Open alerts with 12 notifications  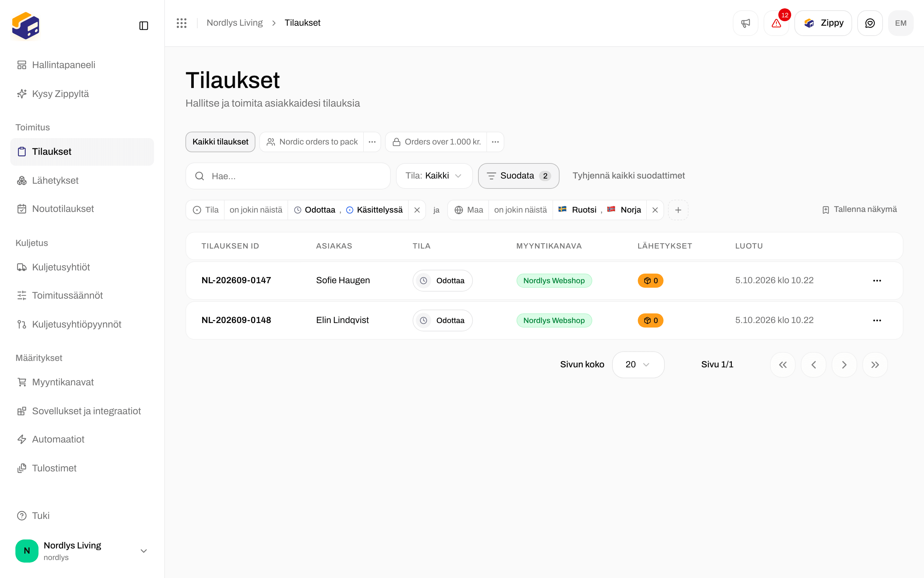pyautogui.click(x=776, y=23)
